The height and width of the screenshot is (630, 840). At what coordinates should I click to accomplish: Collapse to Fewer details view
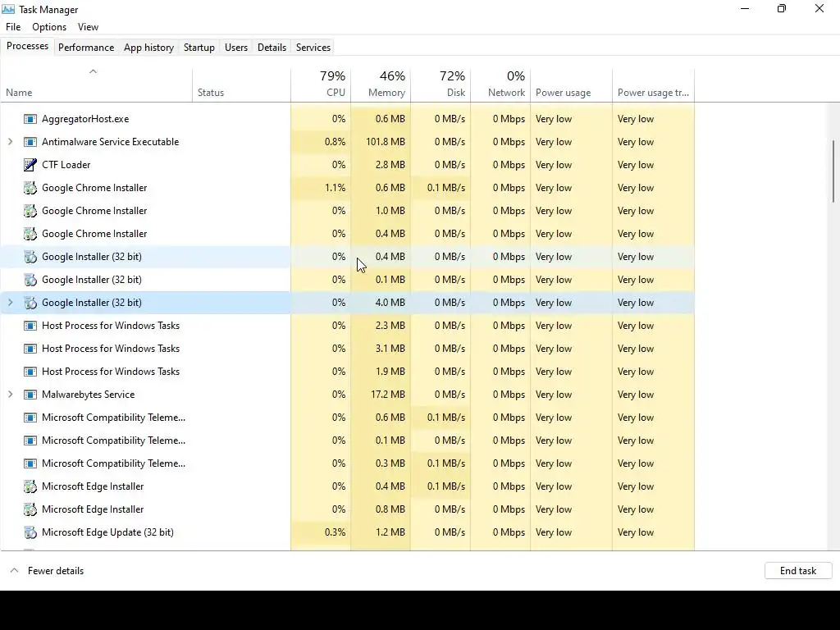[x=47, y=571]
